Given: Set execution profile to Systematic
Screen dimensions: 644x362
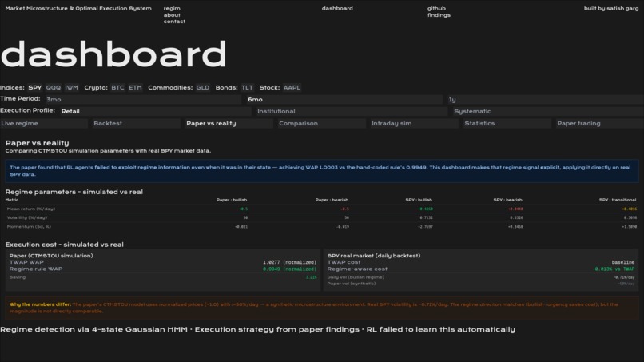Looking at the screenshot, I should (x=547, y=111).
